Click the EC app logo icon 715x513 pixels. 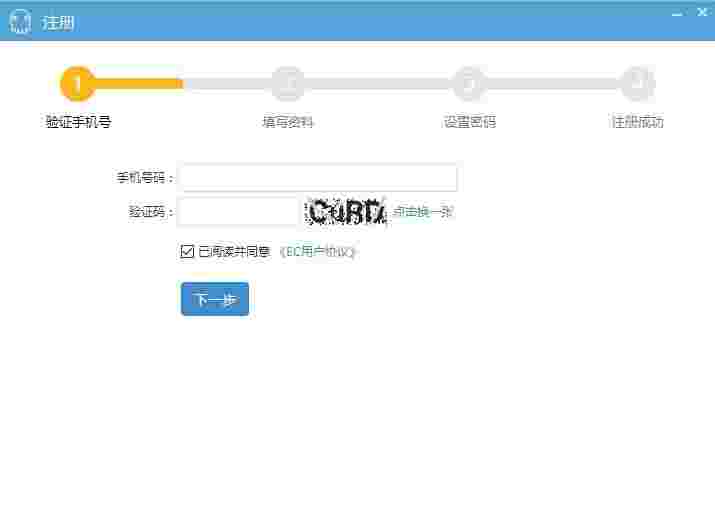[20, 22]
